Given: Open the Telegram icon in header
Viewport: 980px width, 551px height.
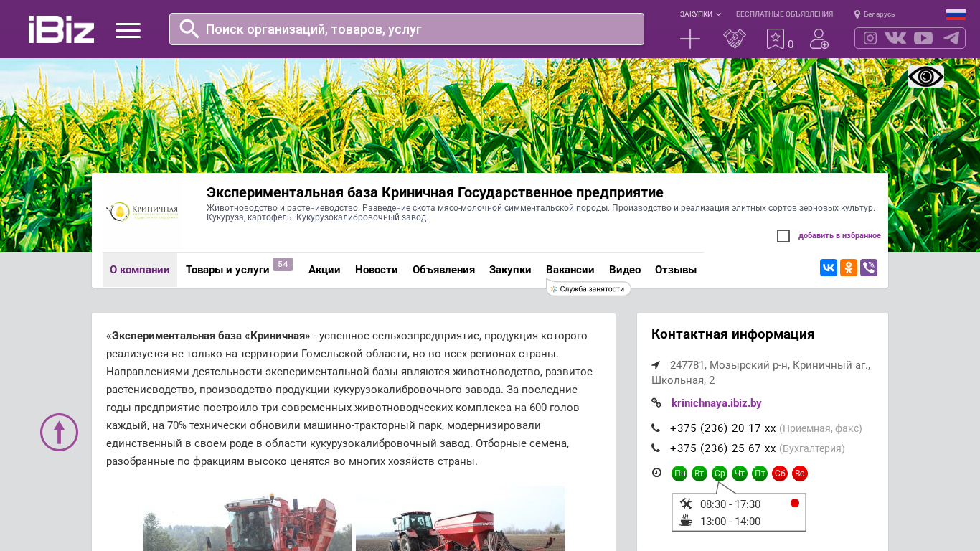Looking at the screenshot, I should (x=951, y=38).
